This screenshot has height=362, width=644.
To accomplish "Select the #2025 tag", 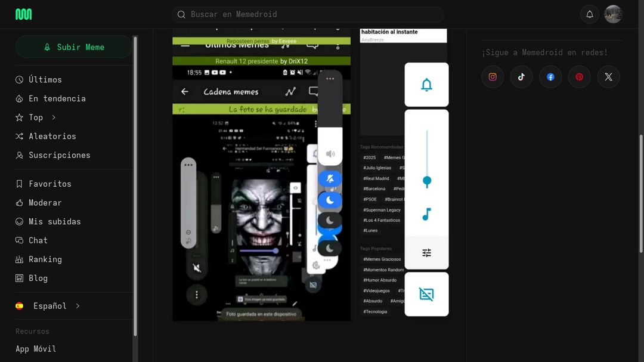I will 369,157.
